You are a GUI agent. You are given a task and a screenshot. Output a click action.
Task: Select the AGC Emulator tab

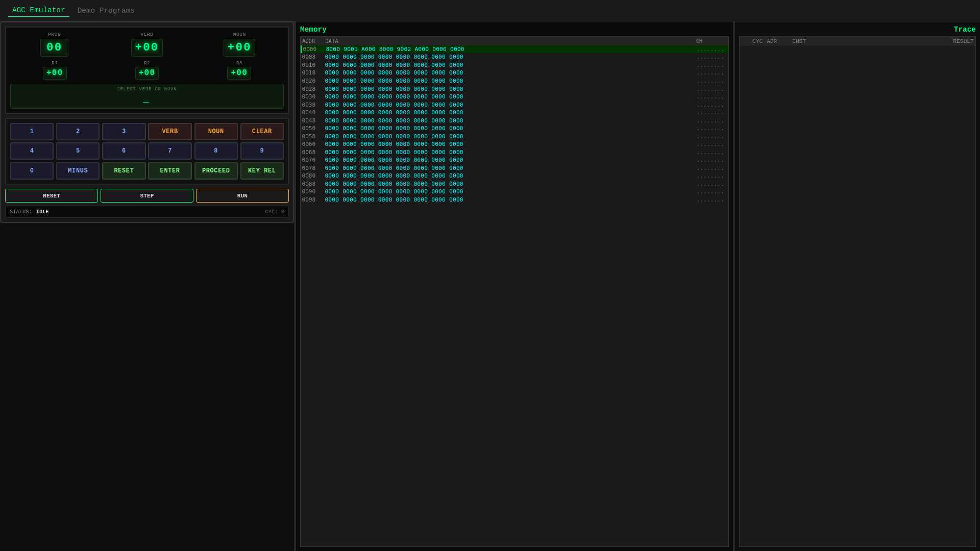[x=38, y=10]
